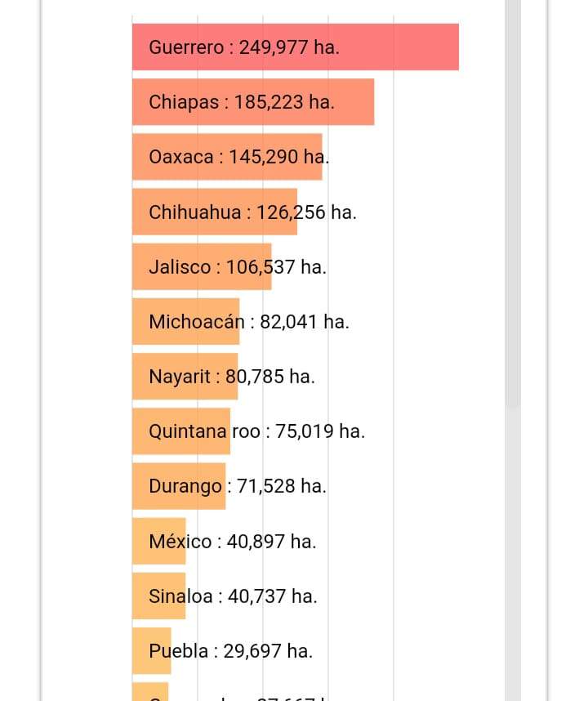
Task: Click the Oaxaca bar
Action: [227, 157]
